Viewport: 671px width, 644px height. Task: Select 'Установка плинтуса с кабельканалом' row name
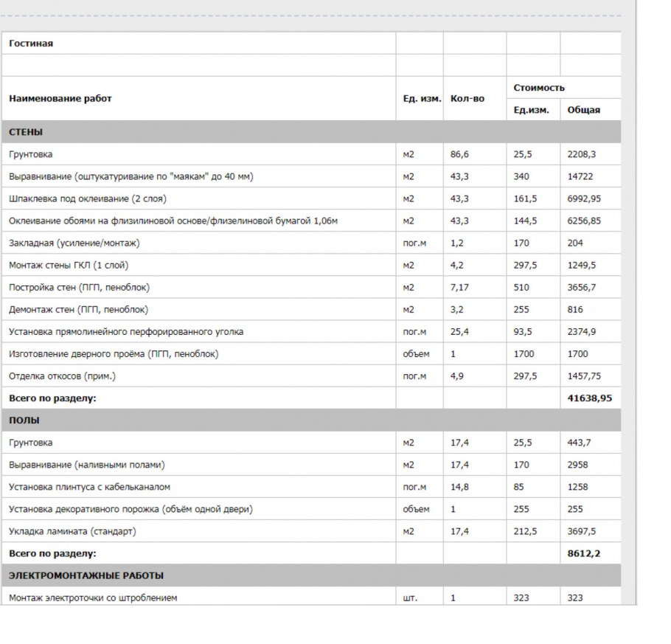89,487
